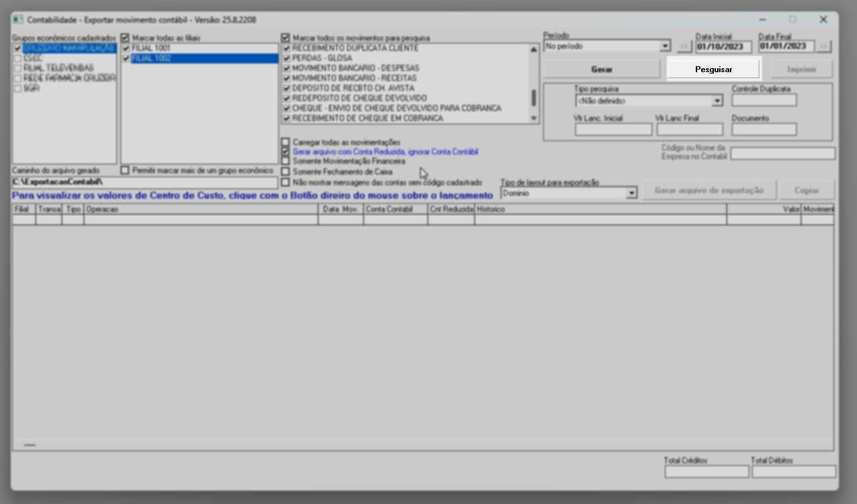The image size is (857, 504).
Task: Click the Imprimir button
Action: [x=801, y=70]
